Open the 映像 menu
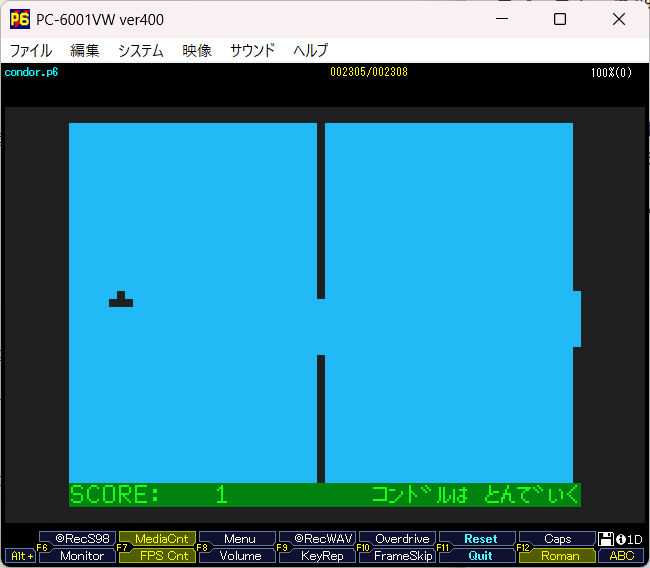This screenshot has height=568, width=650. coord(196,50)
